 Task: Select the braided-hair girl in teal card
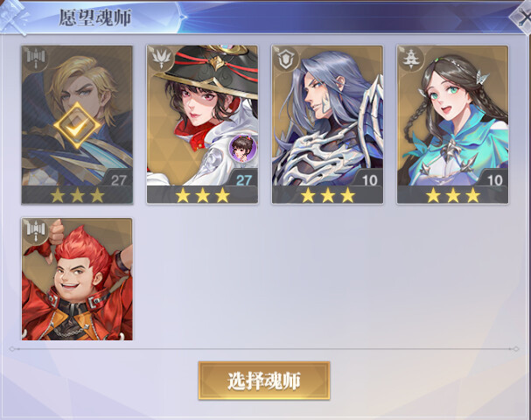click(453, 125)
